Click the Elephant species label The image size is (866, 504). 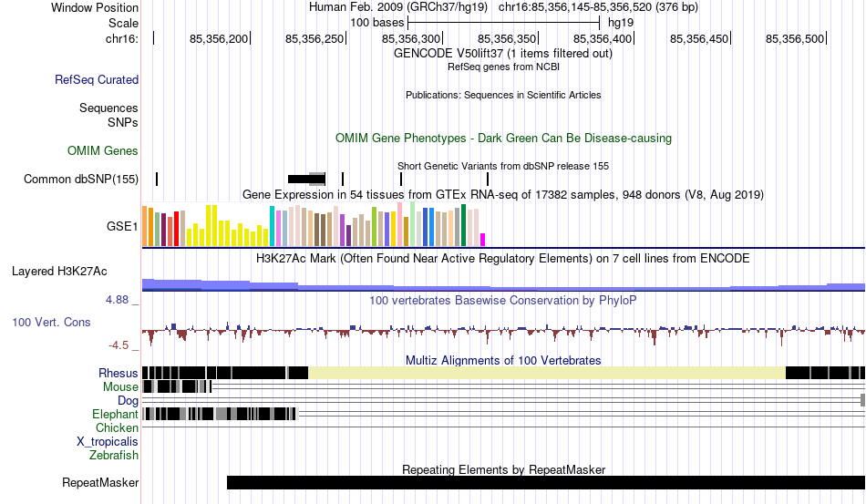[x=115, y=414]
